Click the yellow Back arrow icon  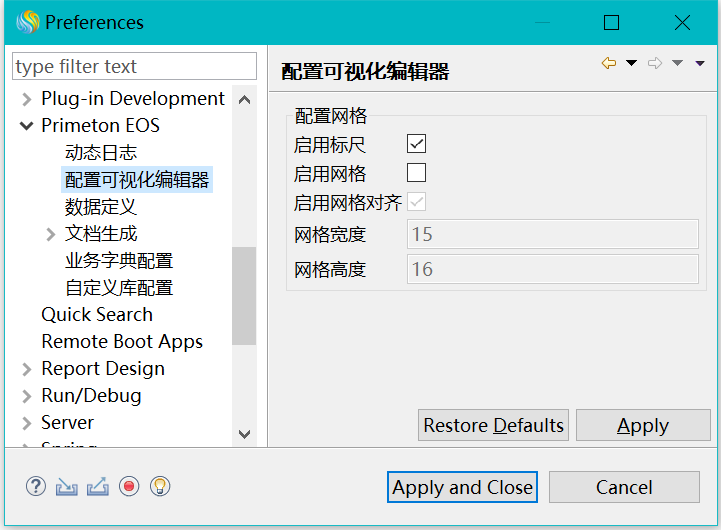pos(608,64)
